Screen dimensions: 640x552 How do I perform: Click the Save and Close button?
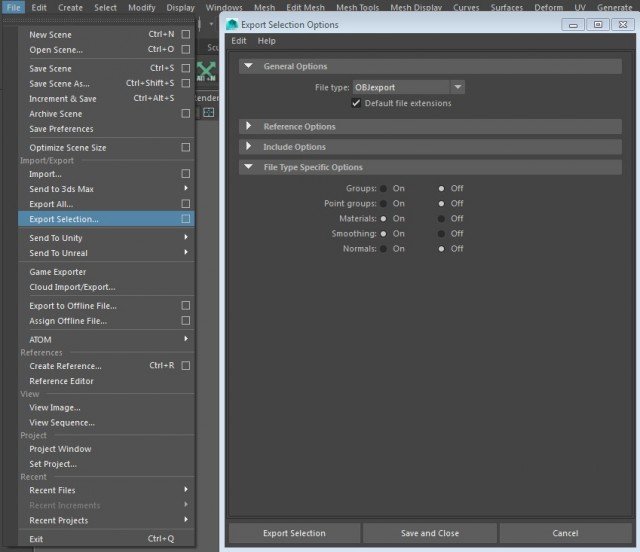(430, 533)
